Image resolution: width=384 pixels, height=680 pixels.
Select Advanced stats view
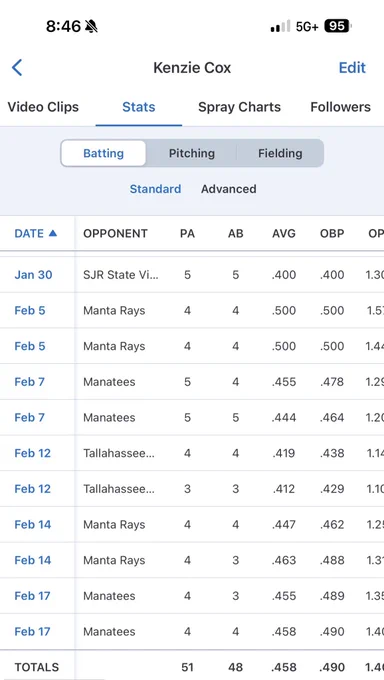coord(229,189)
